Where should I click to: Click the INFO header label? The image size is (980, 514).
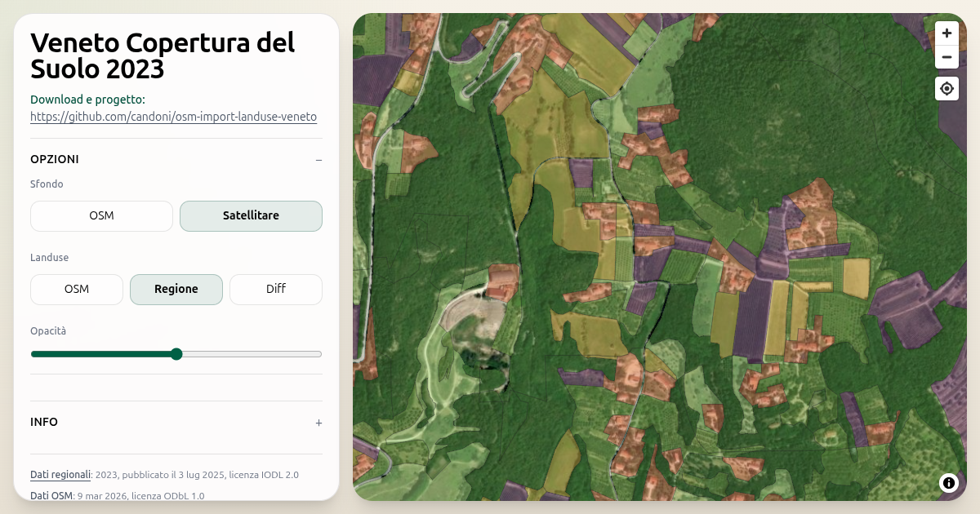click(44, 422)
